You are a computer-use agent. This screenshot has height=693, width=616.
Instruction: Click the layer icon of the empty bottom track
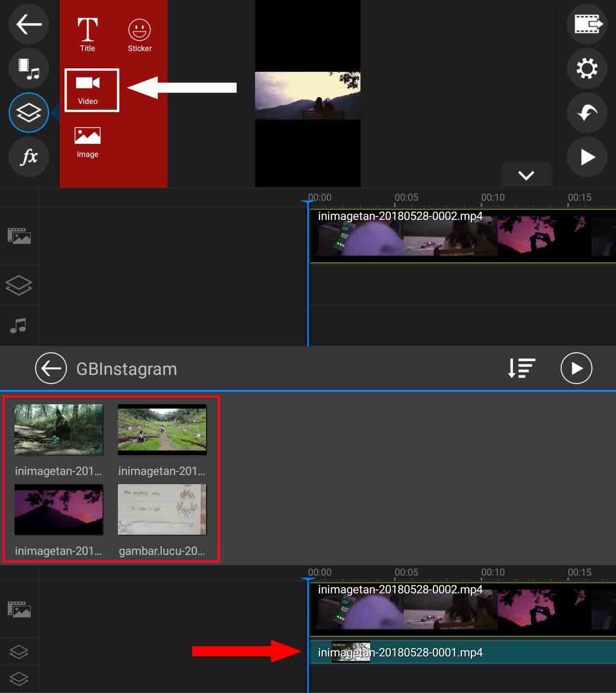click(x=19, y=679)
